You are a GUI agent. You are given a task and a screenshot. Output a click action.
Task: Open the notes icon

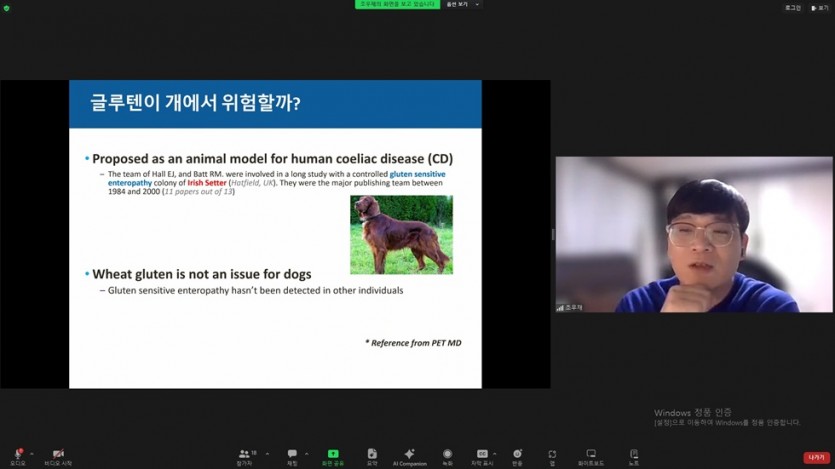point(634,454)
